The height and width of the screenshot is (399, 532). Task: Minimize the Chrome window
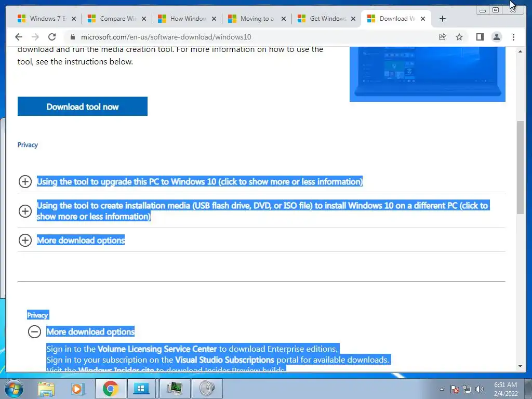[483, 10]
